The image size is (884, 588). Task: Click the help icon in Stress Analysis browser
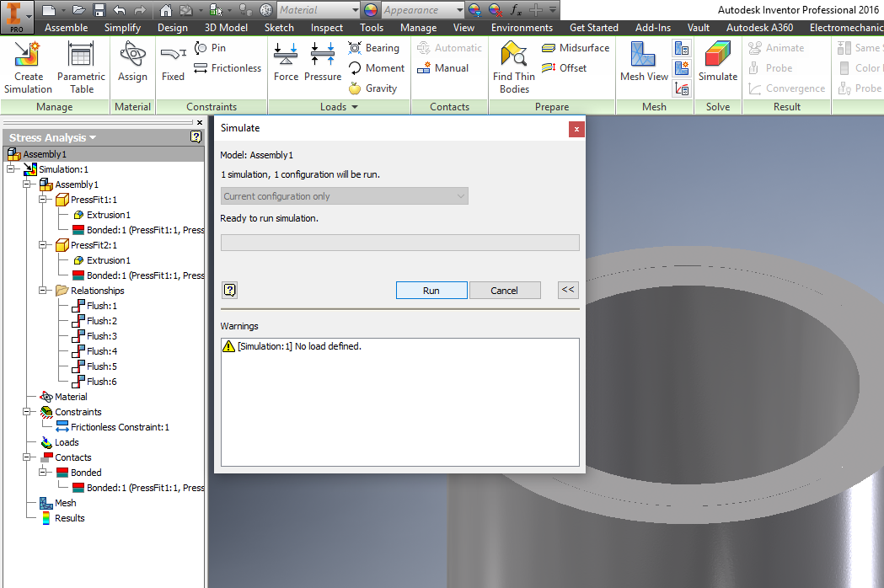point(196,136)
